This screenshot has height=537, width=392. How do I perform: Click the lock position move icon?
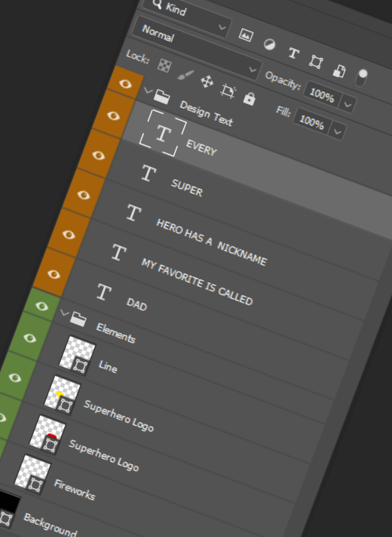207,82
